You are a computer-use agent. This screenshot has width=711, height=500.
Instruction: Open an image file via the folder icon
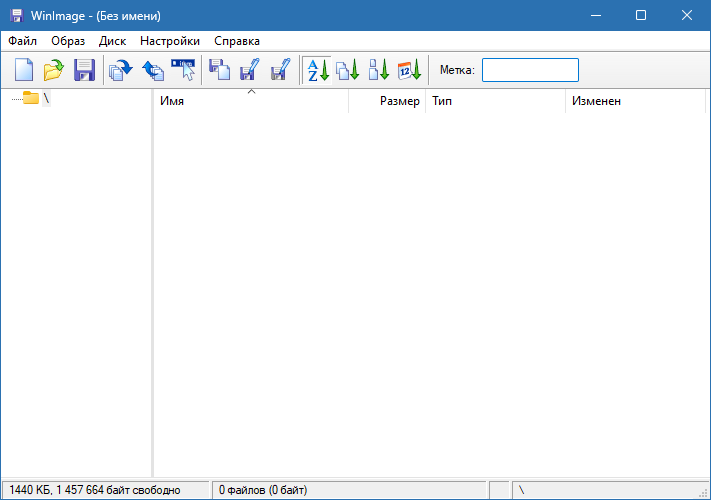click(54, 70)
